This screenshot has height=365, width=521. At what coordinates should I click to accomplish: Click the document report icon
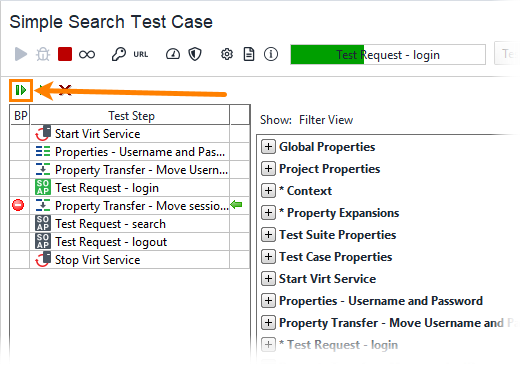[x=249, y=54]
